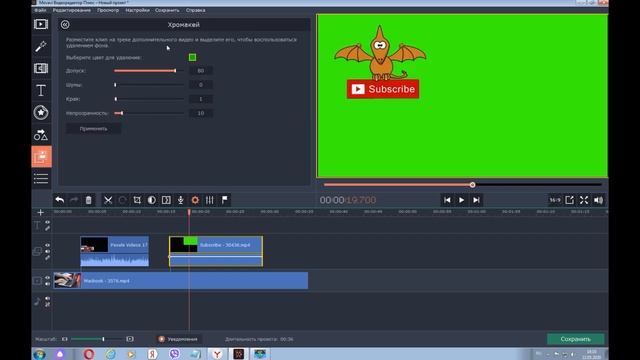Skip to the next frame
The height and width of the screenshot is (360, 640).
point(476,200)
